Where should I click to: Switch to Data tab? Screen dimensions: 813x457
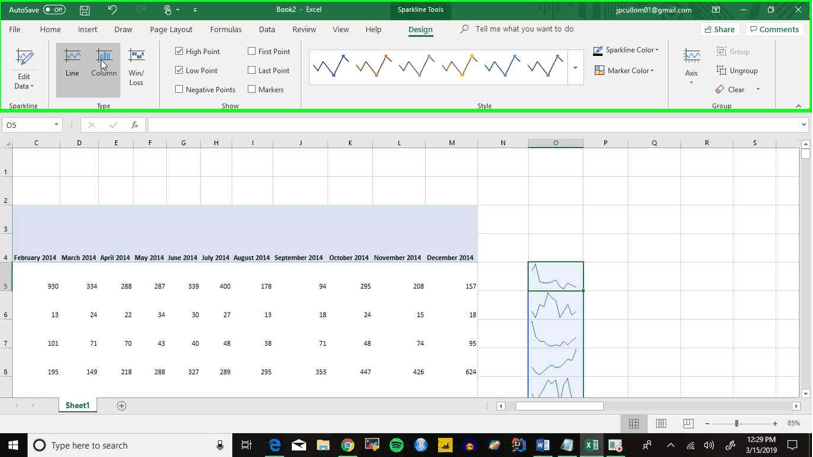coord(267,30)
